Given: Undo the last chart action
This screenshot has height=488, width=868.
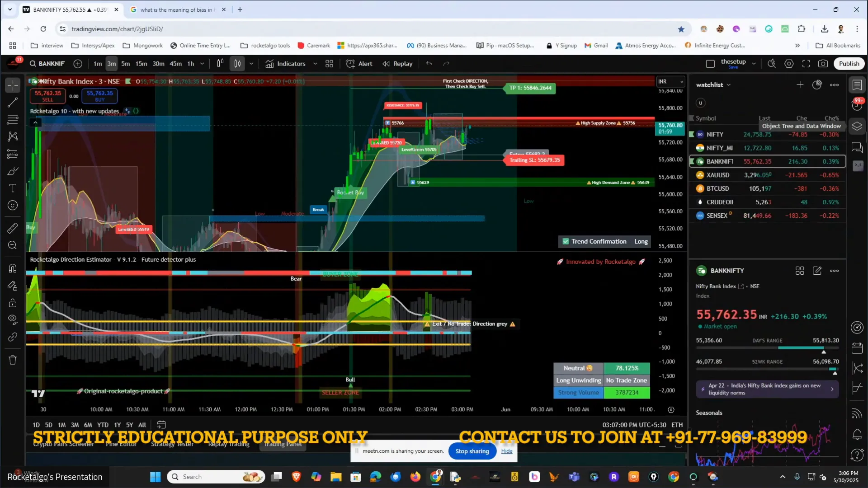Looking at the screenshot, I should pyautogui.click(x=429, y=64).
